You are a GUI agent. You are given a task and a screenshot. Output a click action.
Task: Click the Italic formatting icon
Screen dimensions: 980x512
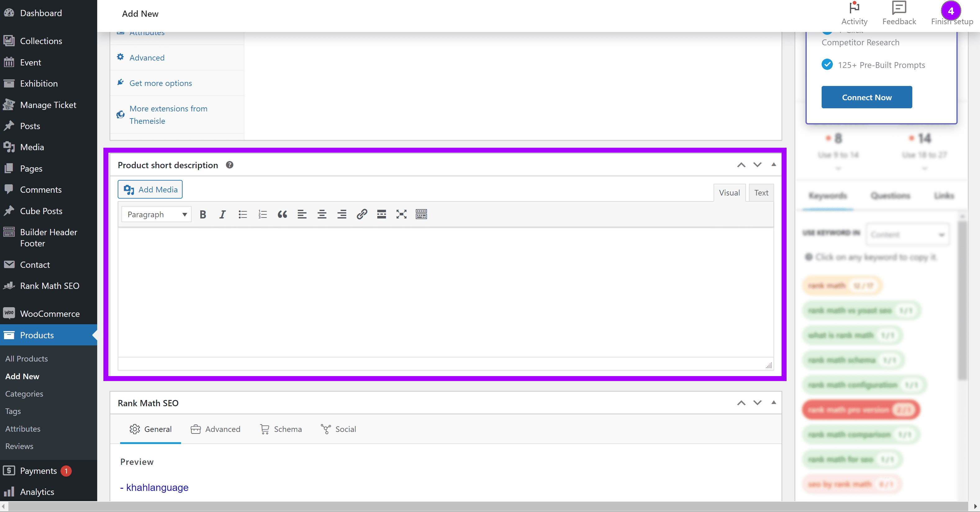click(222, 214)
